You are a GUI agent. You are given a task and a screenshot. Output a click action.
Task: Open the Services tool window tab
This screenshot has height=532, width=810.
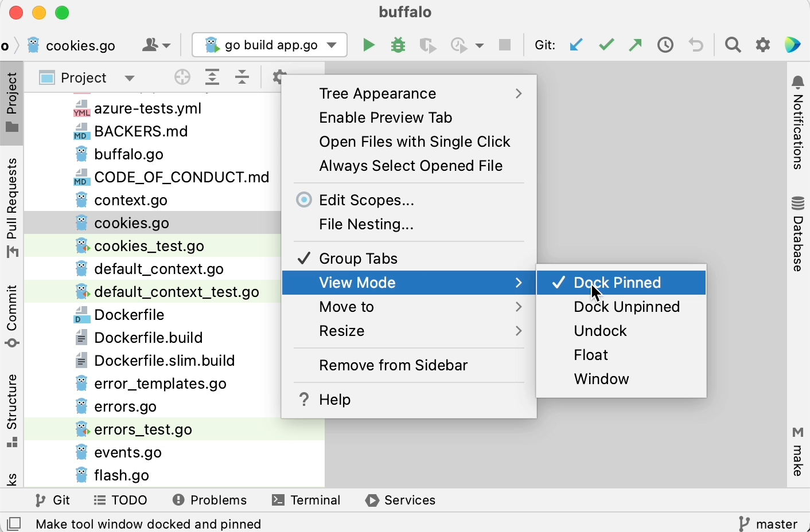401,500
